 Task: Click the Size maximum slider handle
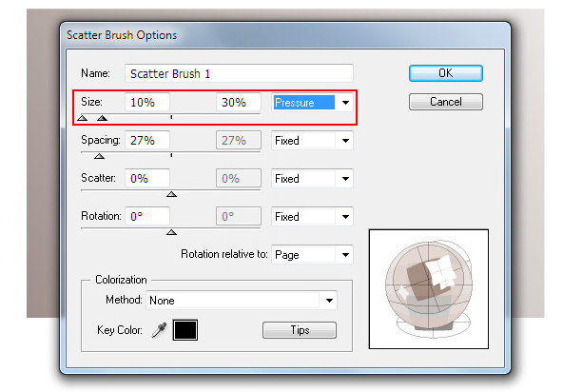(103, 118)
